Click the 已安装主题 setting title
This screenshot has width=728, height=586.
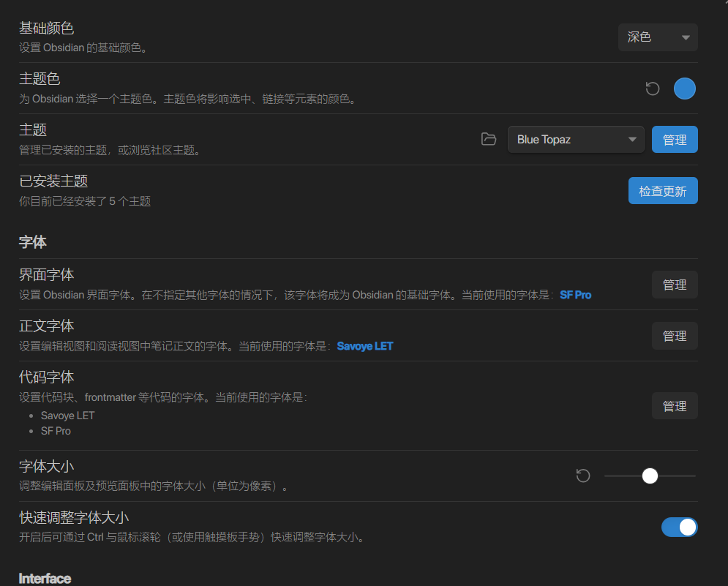53,181
